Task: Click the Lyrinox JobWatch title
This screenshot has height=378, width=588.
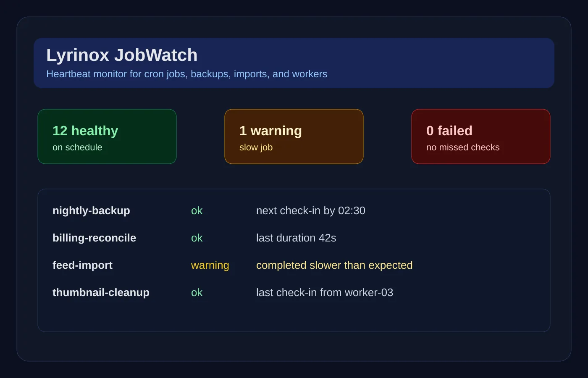Action: (122, 55)
